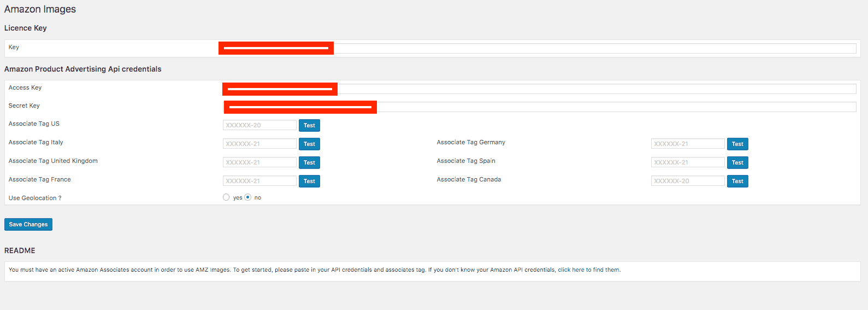
Task: Open the click here credentials link
Action: point(571,270)
